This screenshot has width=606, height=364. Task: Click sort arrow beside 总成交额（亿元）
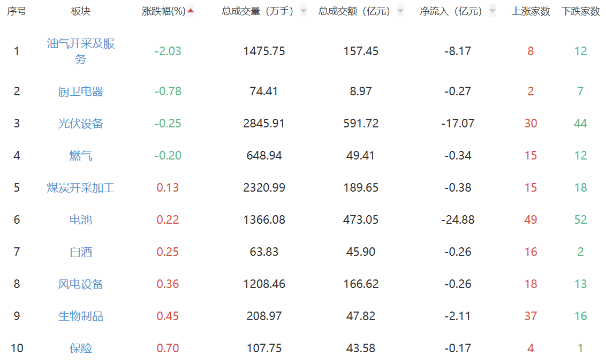[x=400, y=11]
